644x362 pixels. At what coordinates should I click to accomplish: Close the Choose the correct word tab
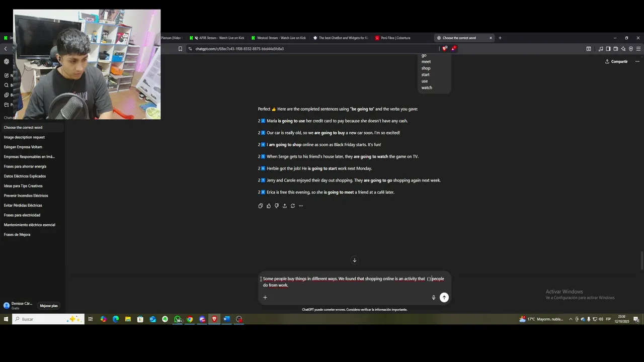[491, 38]
